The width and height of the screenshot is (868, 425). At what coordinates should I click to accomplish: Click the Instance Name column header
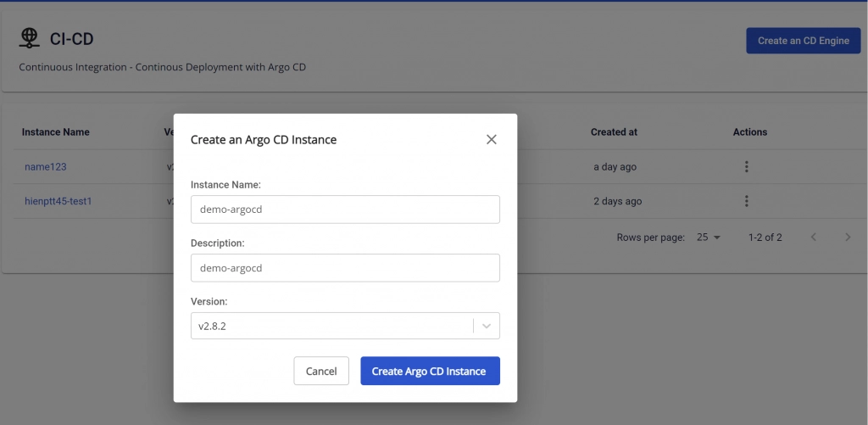[x=55, y=131]
